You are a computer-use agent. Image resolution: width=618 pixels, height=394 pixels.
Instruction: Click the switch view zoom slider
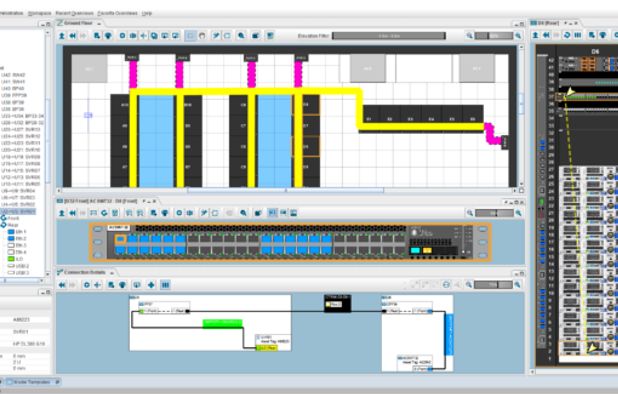click(x=494, y=213)
